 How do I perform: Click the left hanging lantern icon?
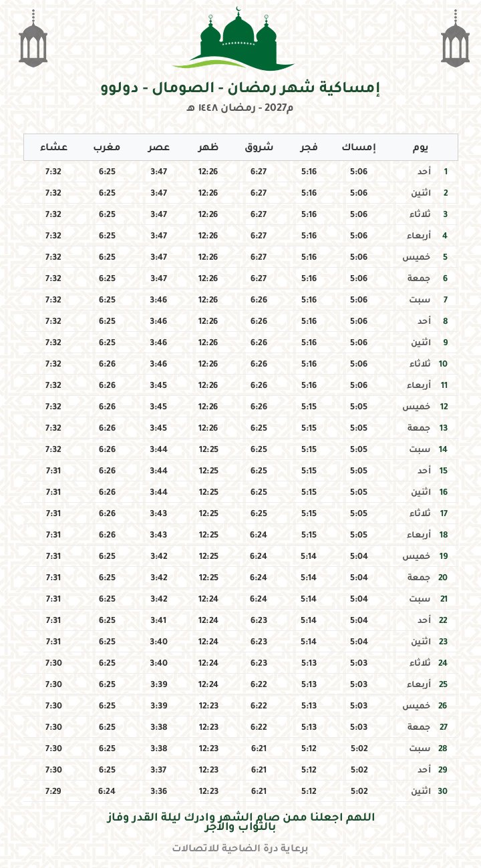pos(33,39)
